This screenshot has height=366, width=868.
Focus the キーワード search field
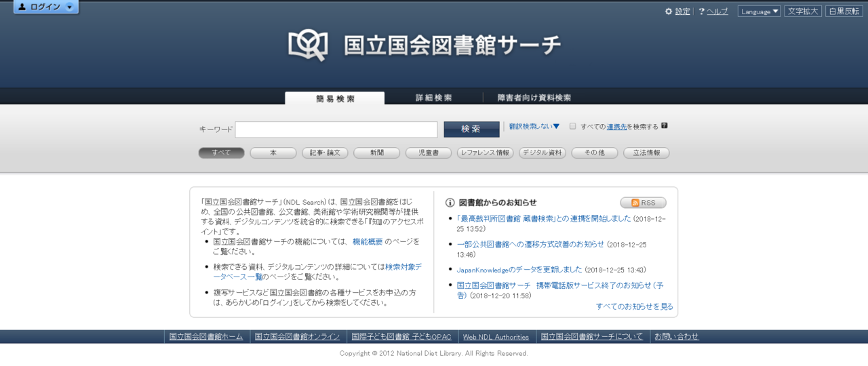pos(336,129)
